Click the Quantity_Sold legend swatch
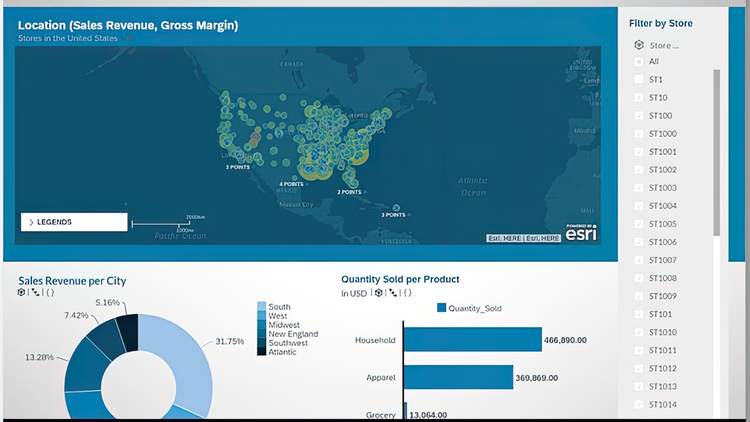Viewport: 750px width, 422px height. click(x=441, y=308)
